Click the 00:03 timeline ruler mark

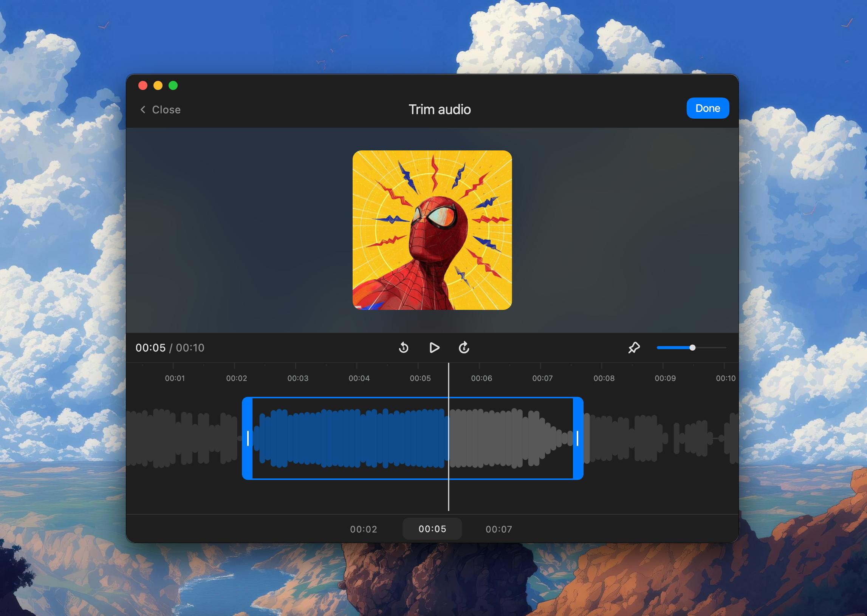pos(298,378)
